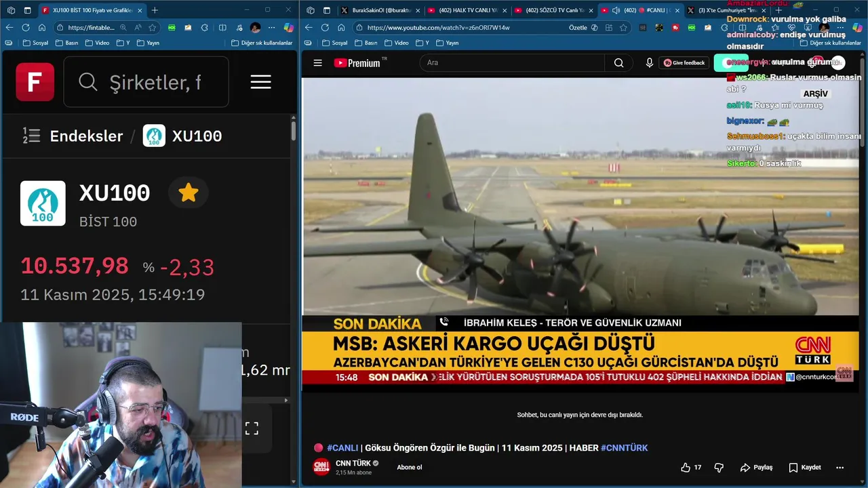The width and height of the screenshot is (868, 488).
Task: Open extensions puzzle icon in left browser
Action: 205,28
